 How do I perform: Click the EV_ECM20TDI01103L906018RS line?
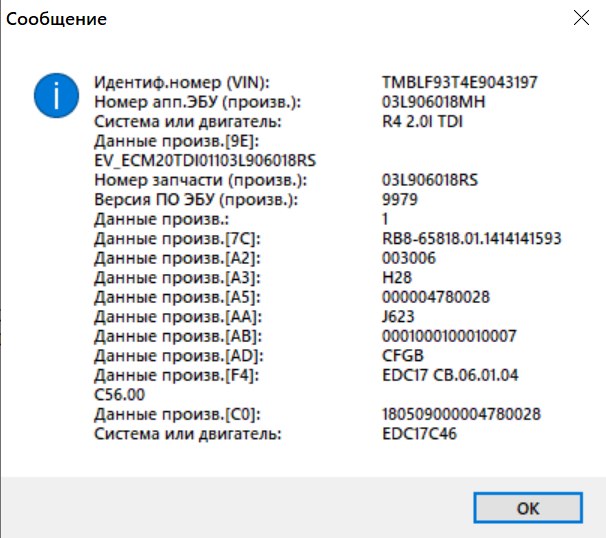[204, 160]
